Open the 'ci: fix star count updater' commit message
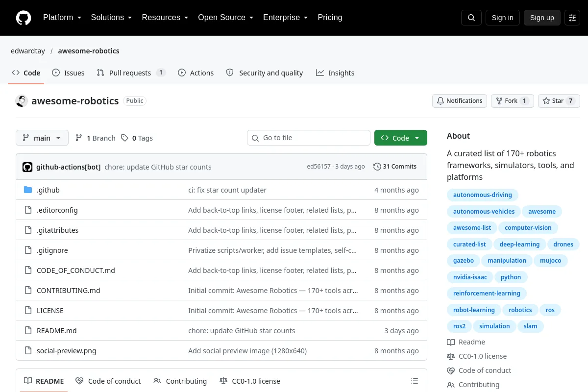 tap(227, 190)
